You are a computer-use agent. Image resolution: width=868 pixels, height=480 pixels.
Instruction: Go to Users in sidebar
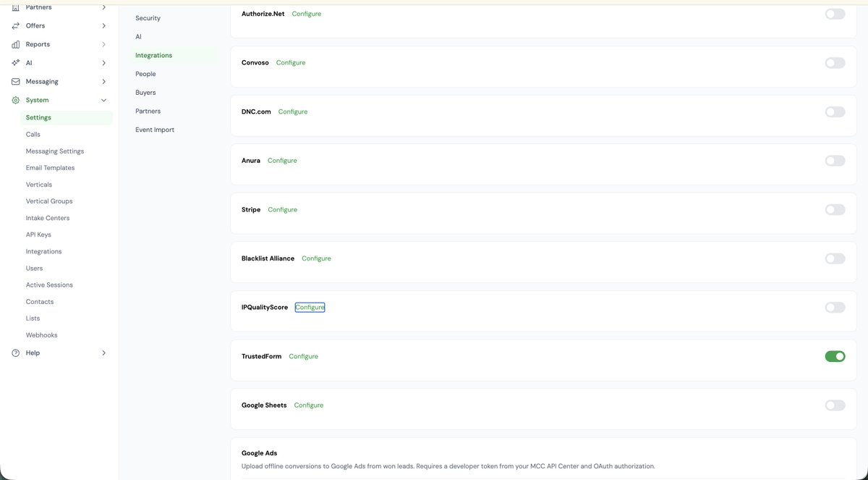[35, 269]
